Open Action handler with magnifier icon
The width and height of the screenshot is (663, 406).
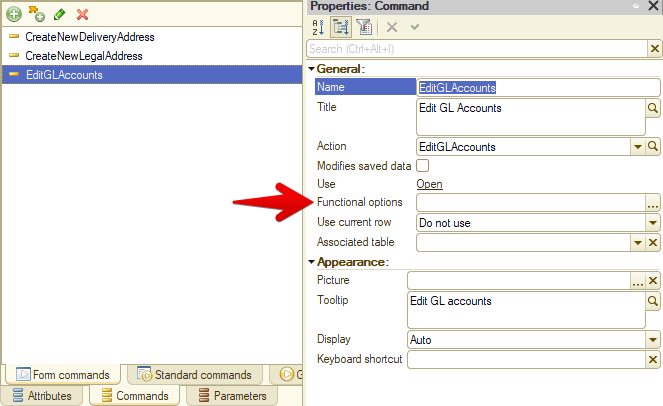653,147
